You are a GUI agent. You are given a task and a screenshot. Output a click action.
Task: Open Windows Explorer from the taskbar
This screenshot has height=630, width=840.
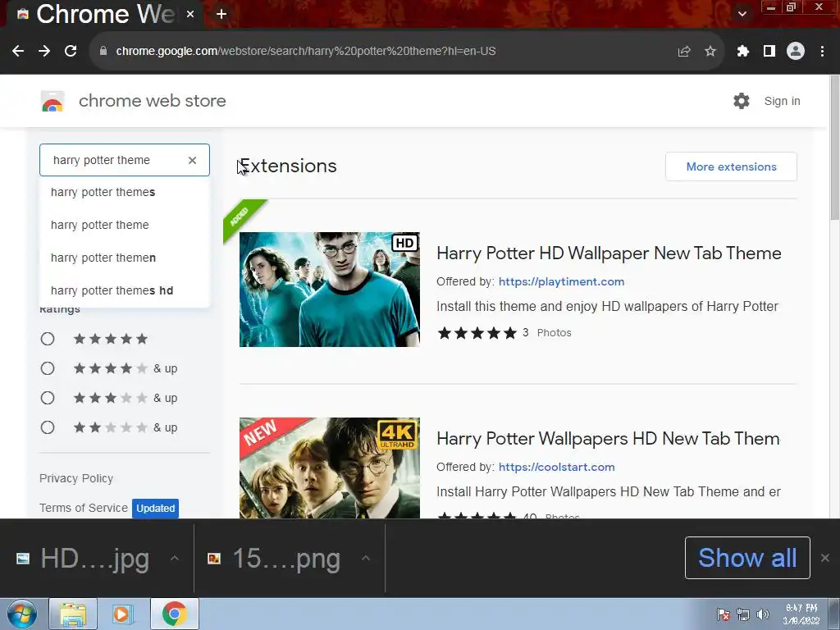click(73, 614)
